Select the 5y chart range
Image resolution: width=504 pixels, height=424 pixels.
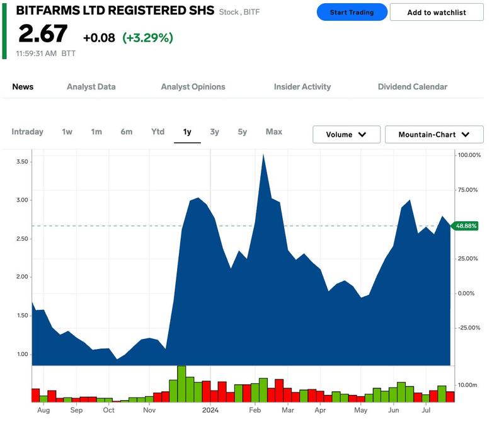tap(243, 132)
